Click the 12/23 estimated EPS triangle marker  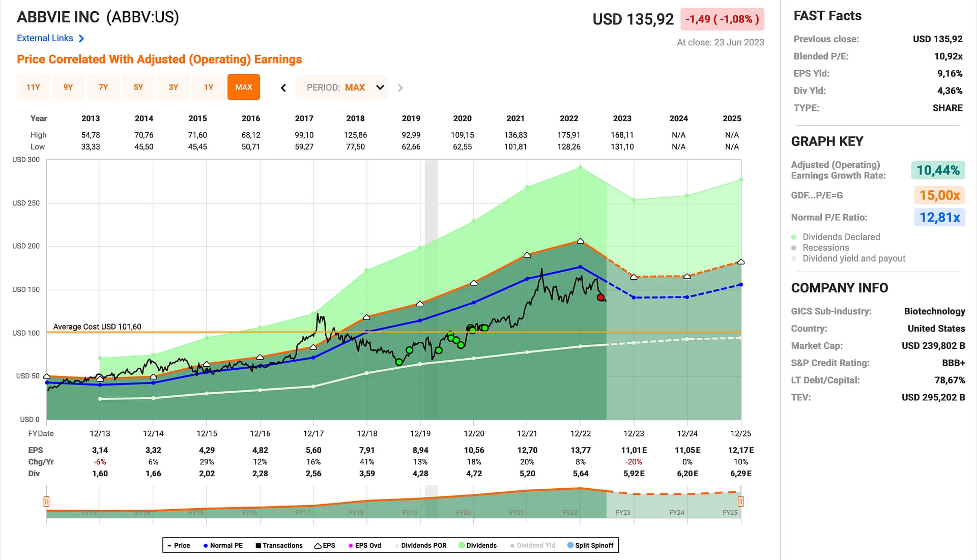pyautogui.click(x=634, y=277)
